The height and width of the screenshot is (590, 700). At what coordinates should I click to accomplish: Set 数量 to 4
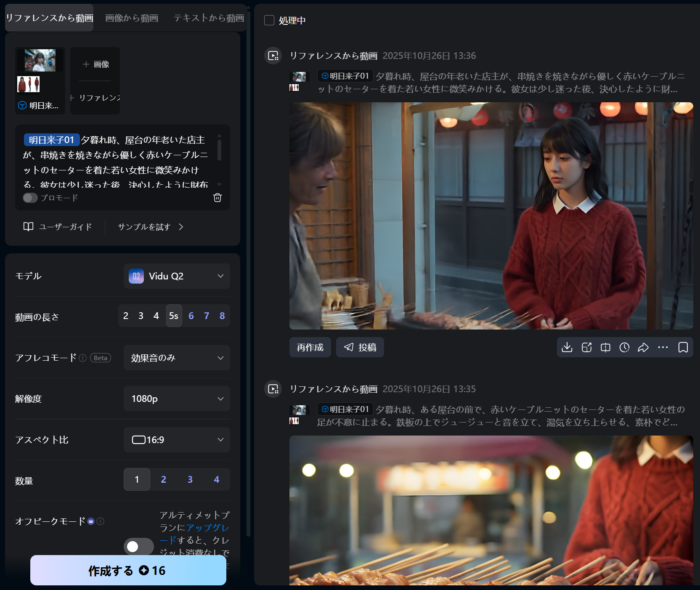click(x=217, y=479)
